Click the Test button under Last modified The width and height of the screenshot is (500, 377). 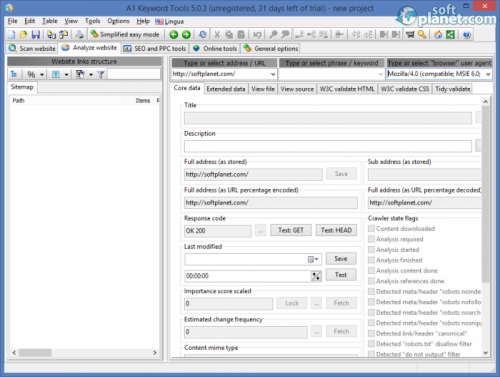pyautogui.click(x=341, y=275)
